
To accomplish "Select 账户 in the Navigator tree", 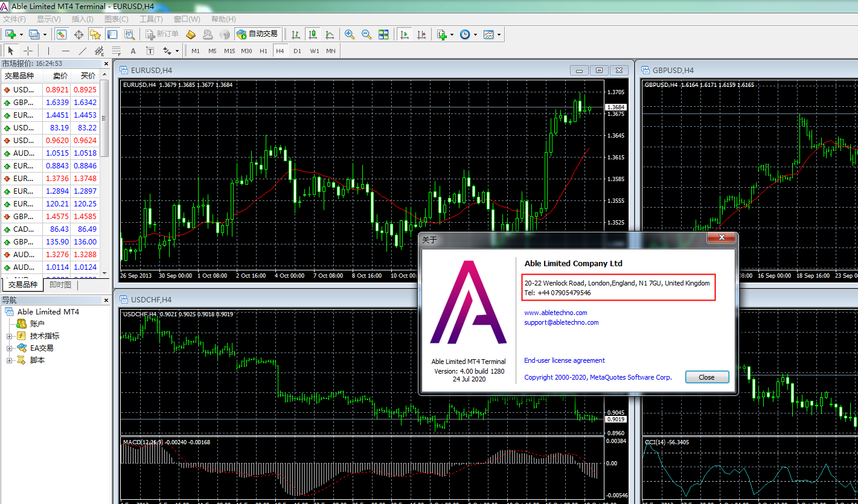I will (37, 324).
